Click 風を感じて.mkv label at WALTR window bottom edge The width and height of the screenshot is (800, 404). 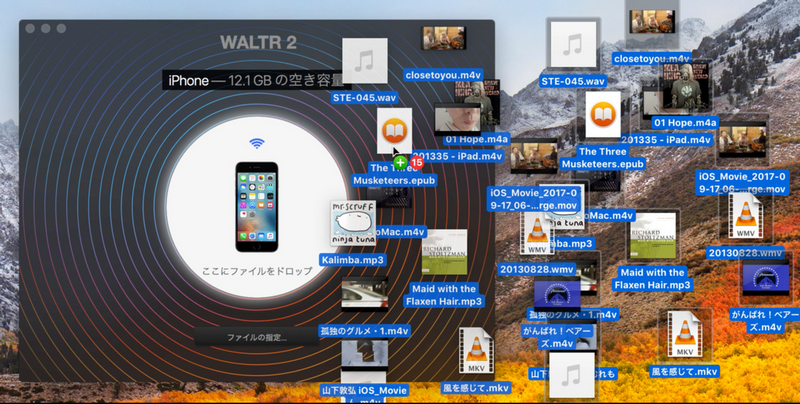click(476, 388)
